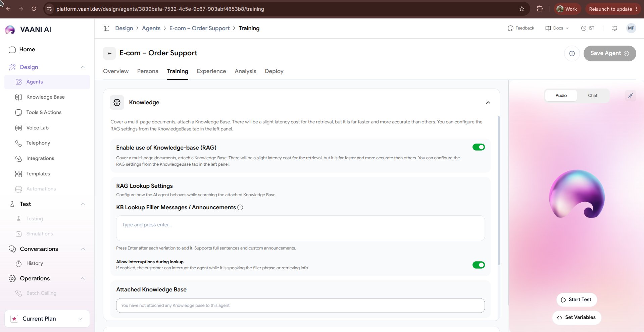Viewport: 644px width, 332px height.
Task: Switch to the Deploy tab
Action: [x=274, y=71]
